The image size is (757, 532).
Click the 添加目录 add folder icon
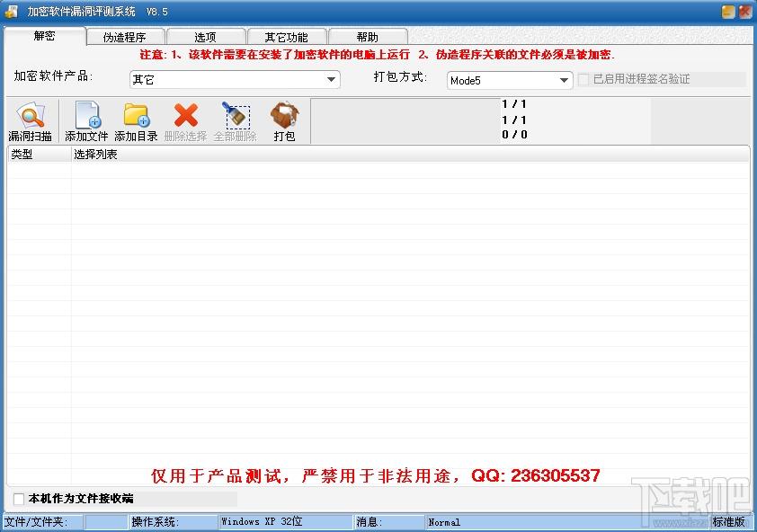tap(136, 121)
